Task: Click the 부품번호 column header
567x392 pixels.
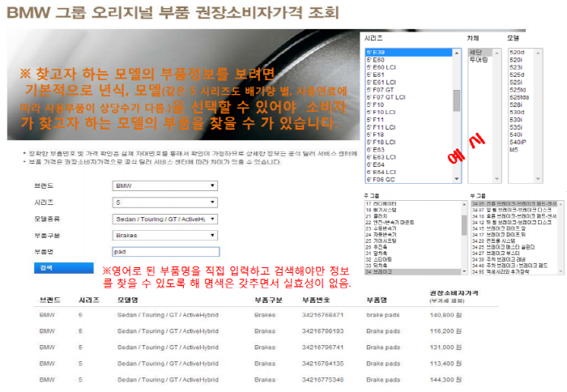Action: tap(316, 300)
